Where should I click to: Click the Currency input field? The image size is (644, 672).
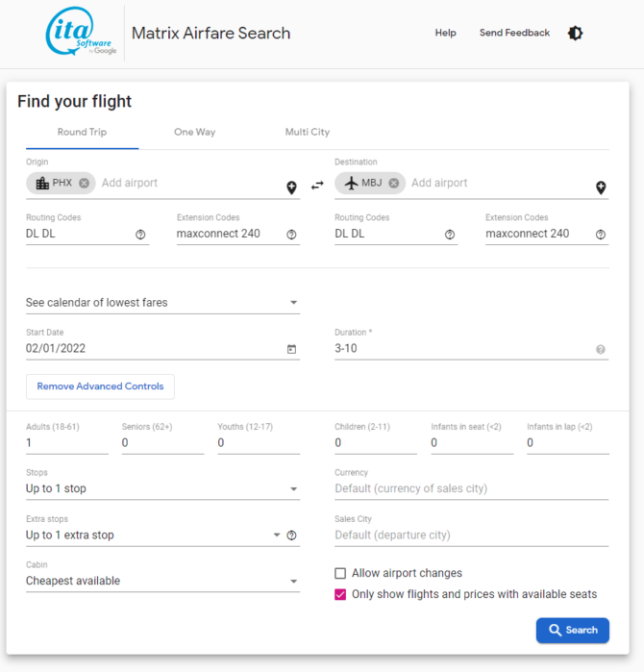[471, 488]
